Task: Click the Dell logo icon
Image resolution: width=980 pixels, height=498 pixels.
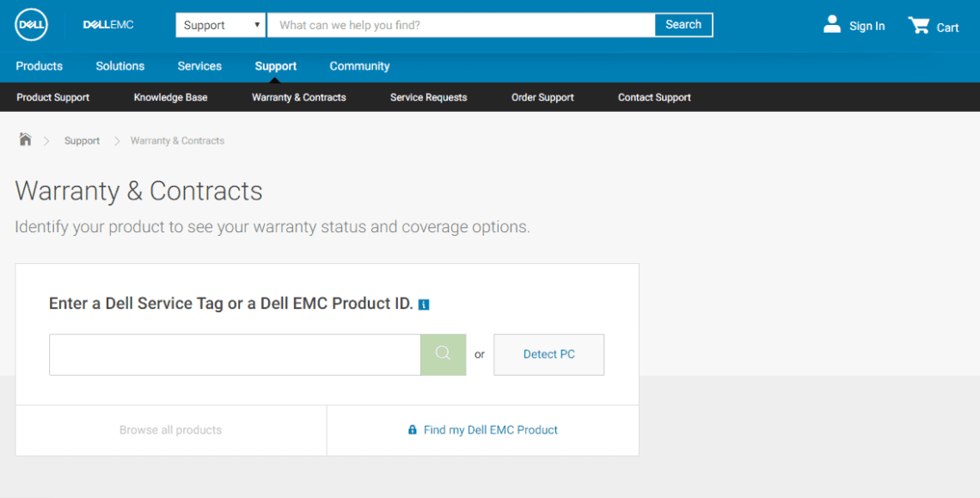Action: pyautogui.click(x=31, y=25)
